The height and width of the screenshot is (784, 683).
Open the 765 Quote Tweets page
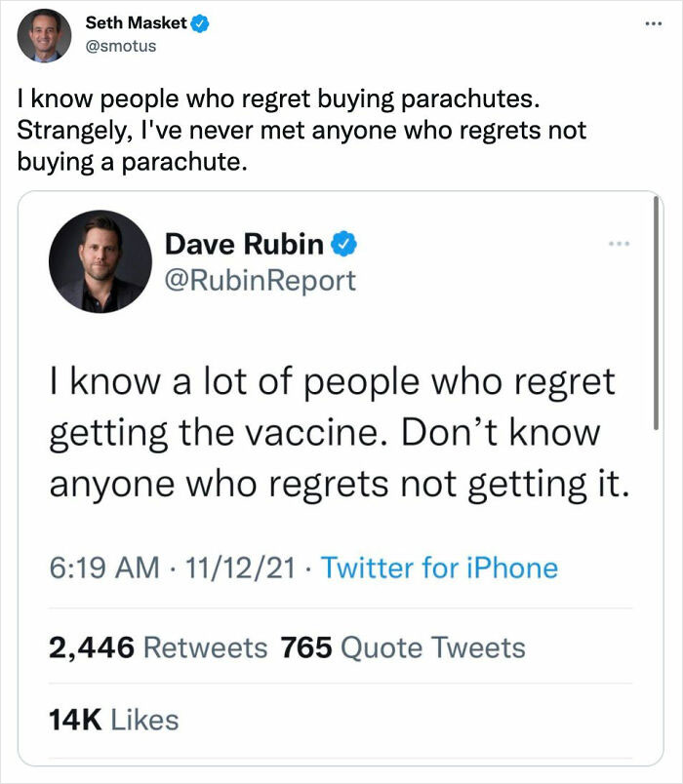click(403, 647)
